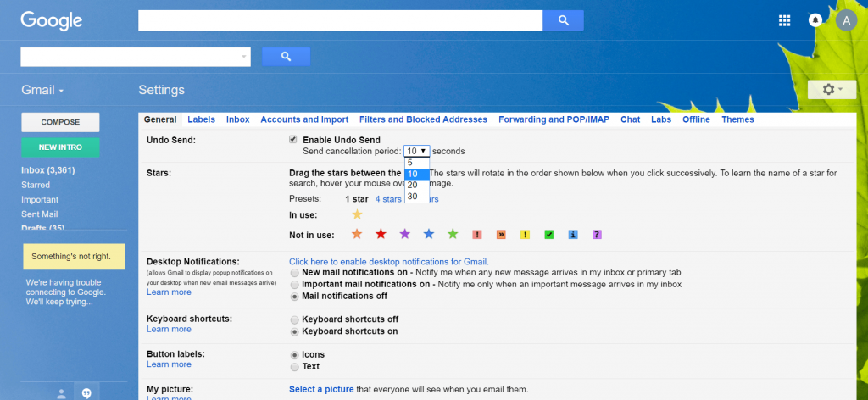868x400 pixels.
Task: Choose 5 seconds from the dropdown list
Action: pos(416,163)
